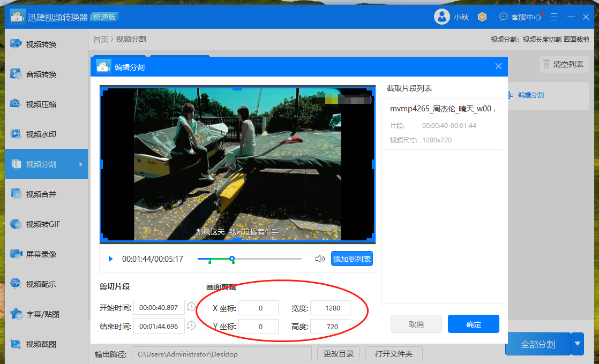Click the 视频水印 sidebar icon
The image size is (599, 364).
[16, 133]
